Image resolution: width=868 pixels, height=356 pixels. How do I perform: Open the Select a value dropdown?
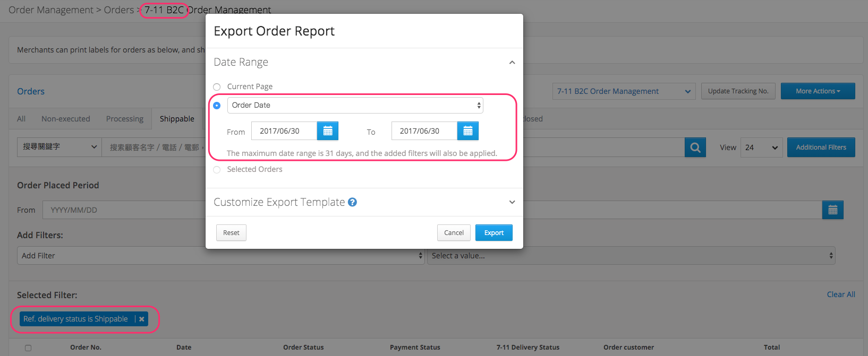tap(631, 256)
